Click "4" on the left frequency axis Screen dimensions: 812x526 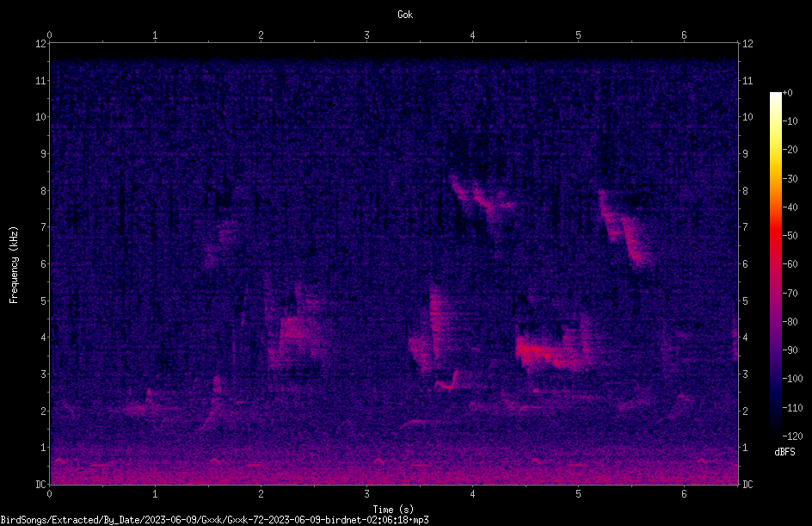[43, 337]
